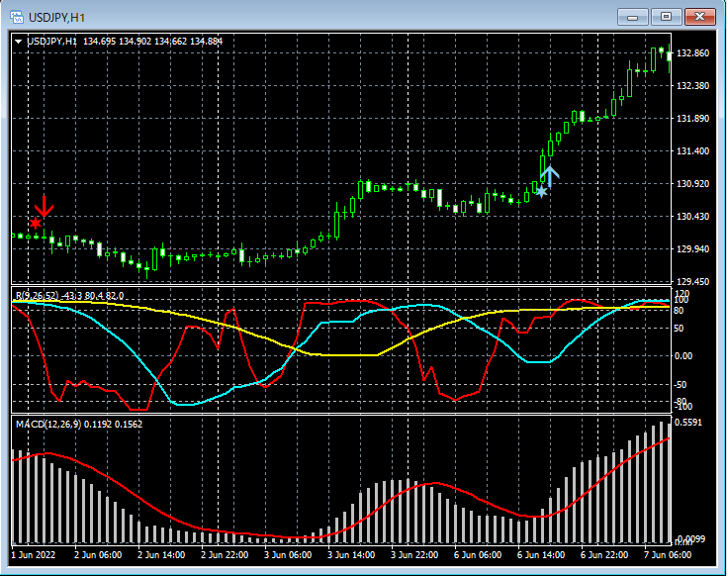
Task: Click the 130.920 price scale label
Action: point(692,184)
